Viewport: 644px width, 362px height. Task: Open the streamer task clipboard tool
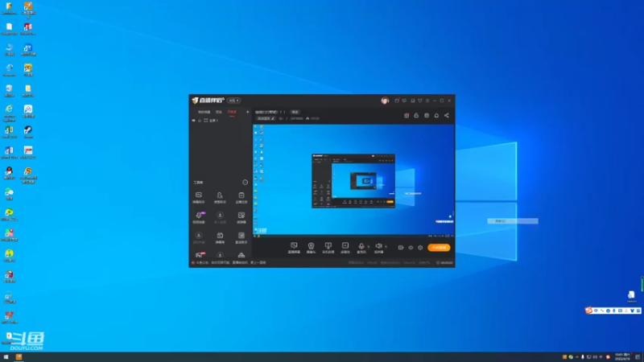[242, 197]
